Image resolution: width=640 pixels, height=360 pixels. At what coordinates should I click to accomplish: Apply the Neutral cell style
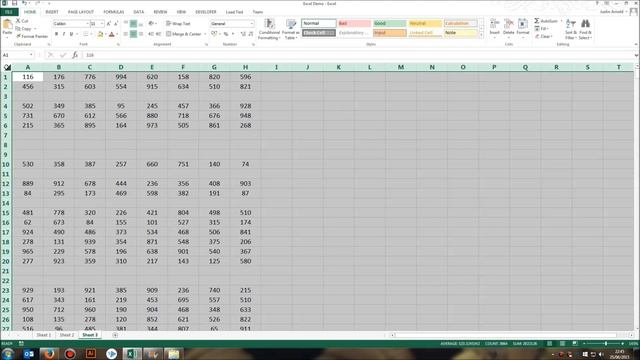pyautogui.click(x=425, y=24)
